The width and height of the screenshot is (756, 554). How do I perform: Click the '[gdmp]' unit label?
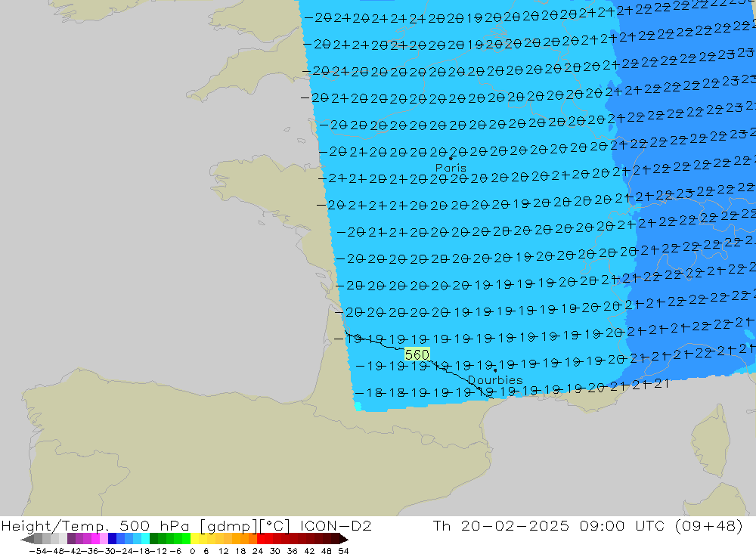tap(228, 525)
